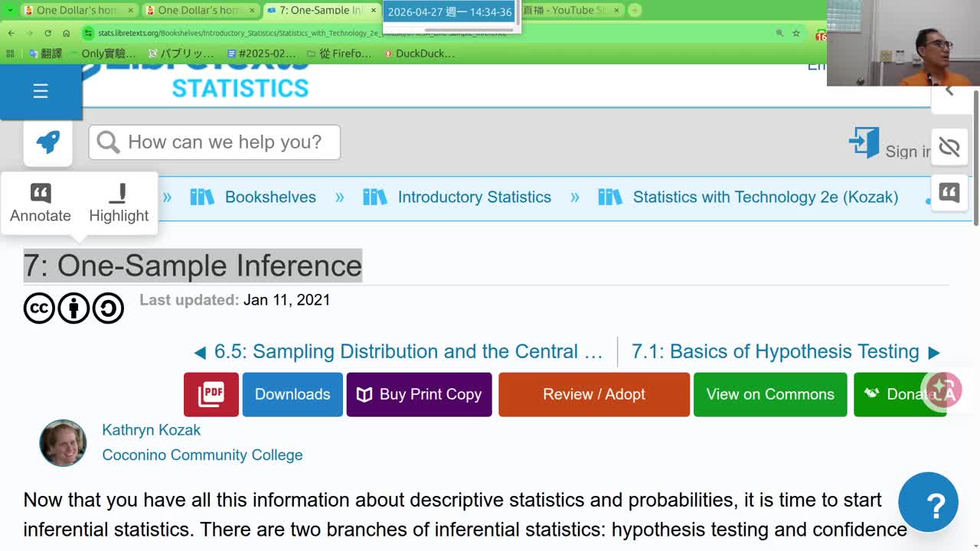The height and width of the screenshot is (551, 980).
Task: Open the 翻譯 bookmark
Action: point(45,54)
